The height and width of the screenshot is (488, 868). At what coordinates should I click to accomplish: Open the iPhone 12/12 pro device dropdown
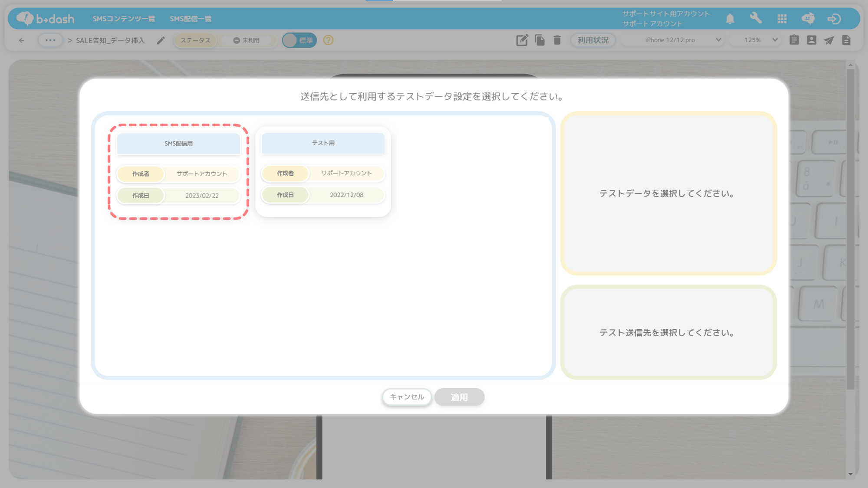pos(674,40)
